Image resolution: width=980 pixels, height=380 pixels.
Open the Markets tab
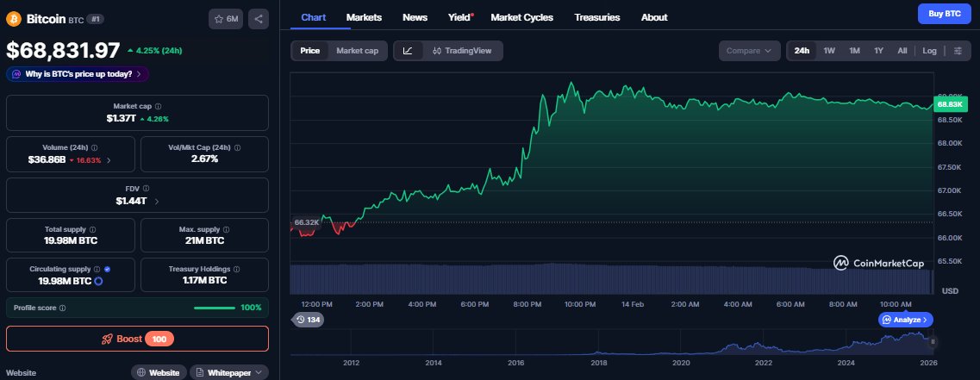coord(364,17)
